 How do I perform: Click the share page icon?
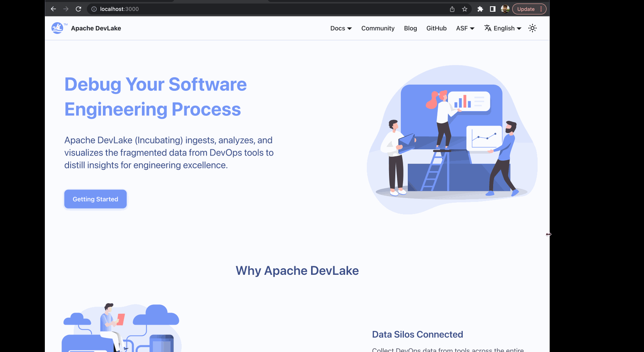click(x=452, y=9)
